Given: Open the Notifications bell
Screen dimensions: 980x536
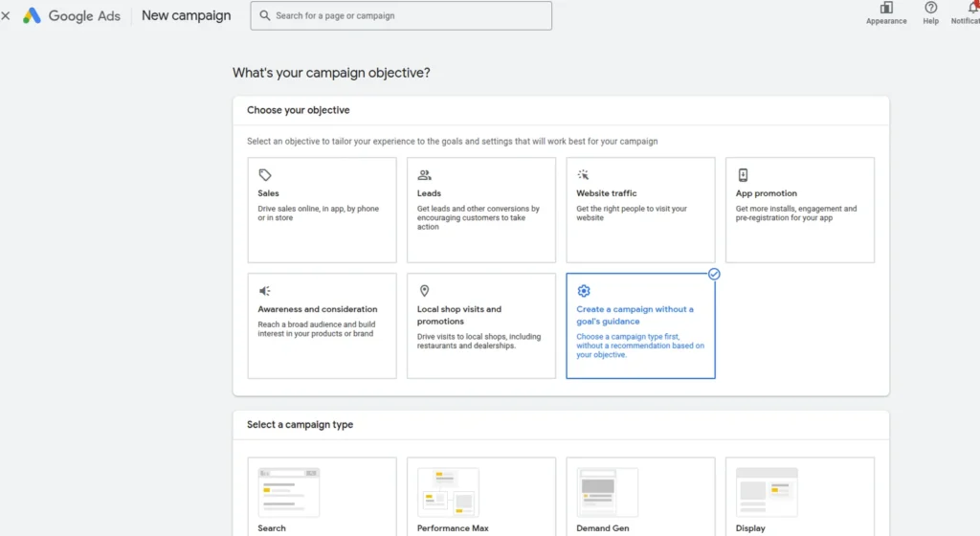Looking at the screenshot, I should [971, 9].
